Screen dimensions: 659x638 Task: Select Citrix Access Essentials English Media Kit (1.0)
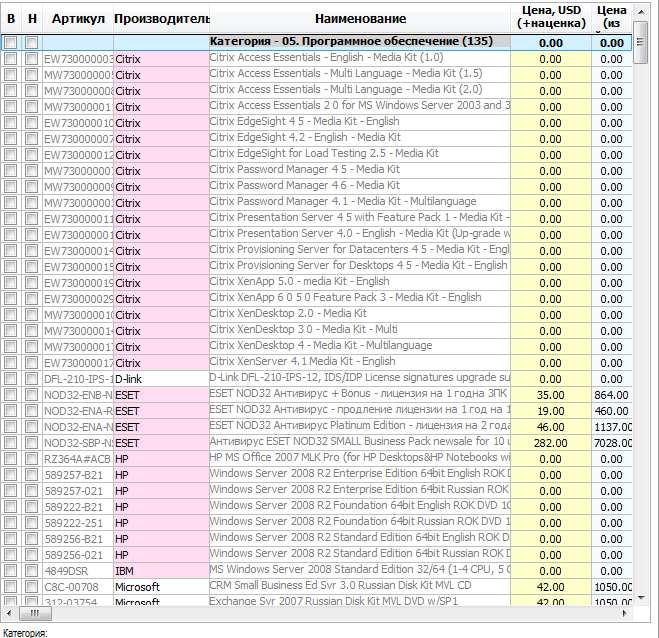[326, 57]
